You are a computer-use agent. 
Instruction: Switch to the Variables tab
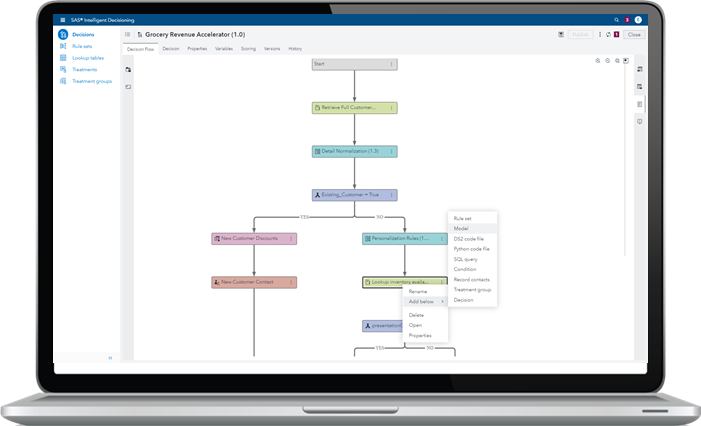tap(224, 49)
